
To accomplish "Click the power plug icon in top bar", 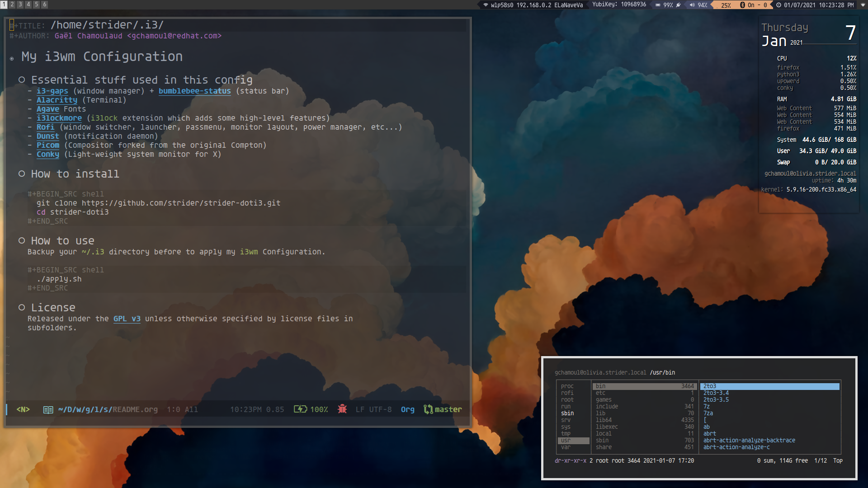I will (678, 5).
